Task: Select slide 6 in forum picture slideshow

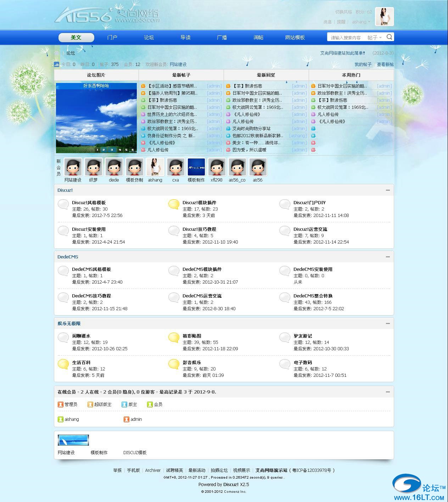Action: (x=133, y=150)
